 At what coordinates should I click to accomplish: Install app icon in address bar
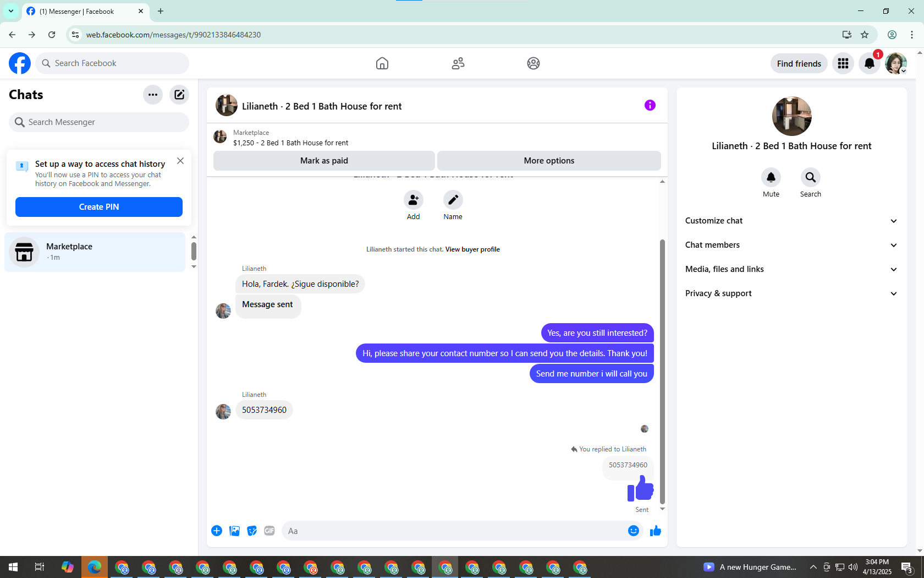point(847,35)
